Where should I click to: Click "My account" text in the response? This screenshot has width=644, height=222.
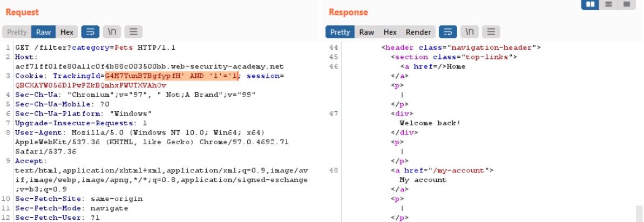[423, 180]
